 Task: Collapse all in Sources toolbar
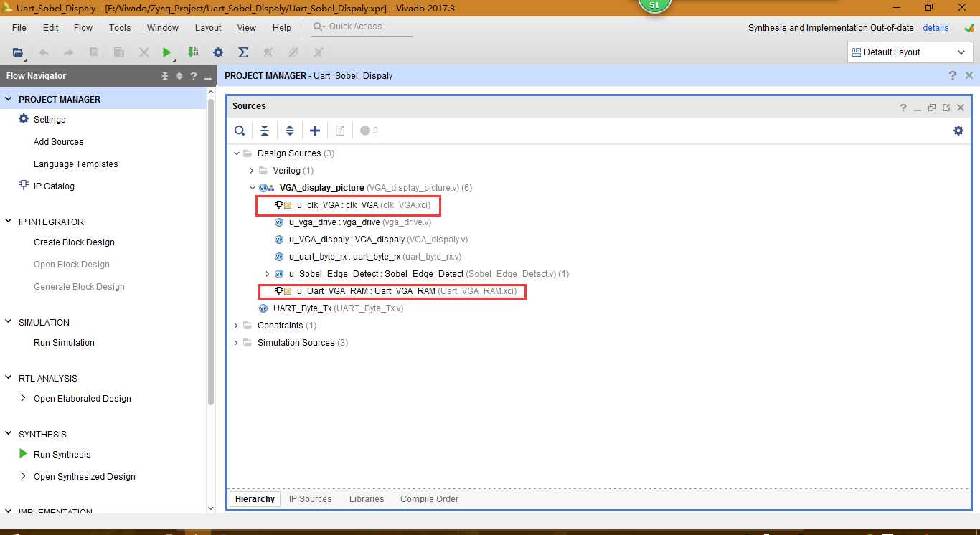[x=265, y=131]
